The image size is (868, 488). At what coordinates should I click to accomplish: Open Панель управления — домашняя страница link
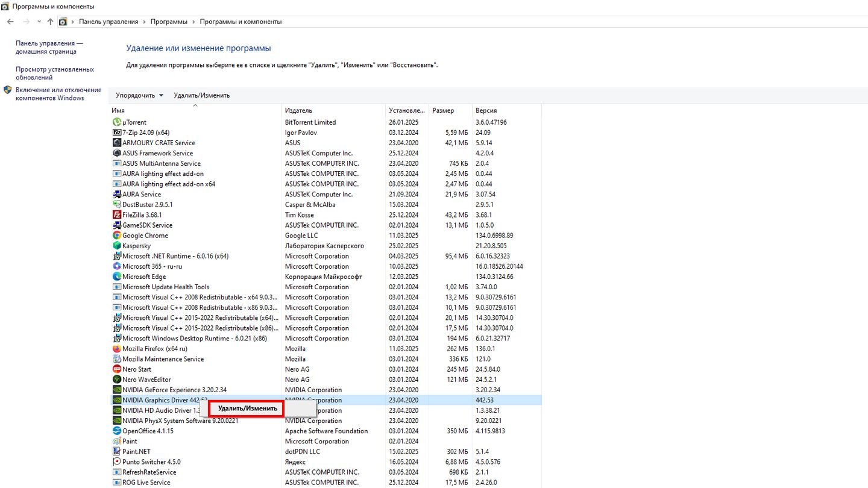pyautogui.click(x=49, y=48)
